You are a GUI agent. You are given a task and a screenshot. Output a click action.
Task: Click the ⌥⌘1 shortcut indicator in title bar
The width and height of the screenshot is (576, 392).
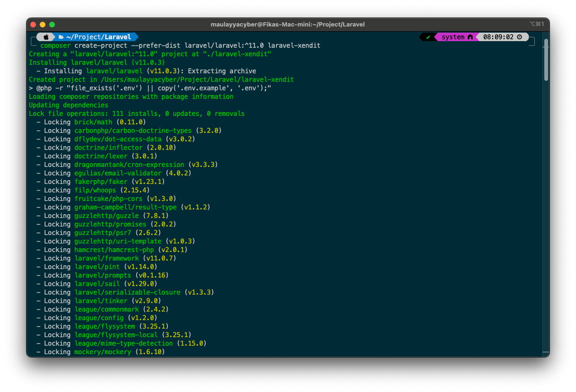pos(537,24)
